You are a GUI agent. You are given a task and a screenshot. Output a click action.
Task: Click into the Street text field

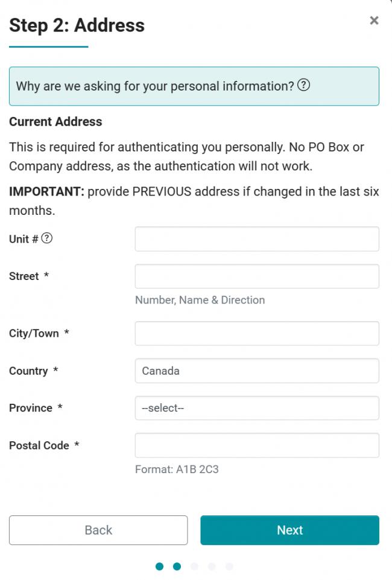[257, 276]
